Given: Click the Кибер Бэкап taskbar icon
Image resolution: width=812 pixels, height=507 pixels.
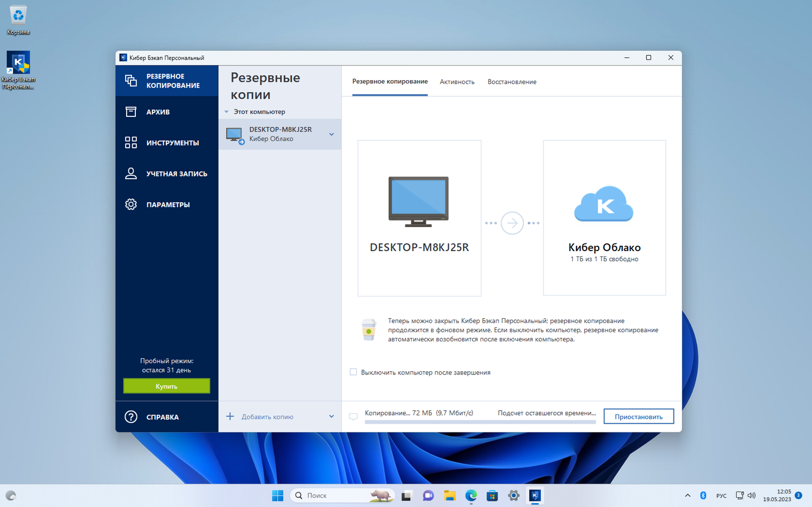Looking at the screenshot, I should click(x=535, y=496).
